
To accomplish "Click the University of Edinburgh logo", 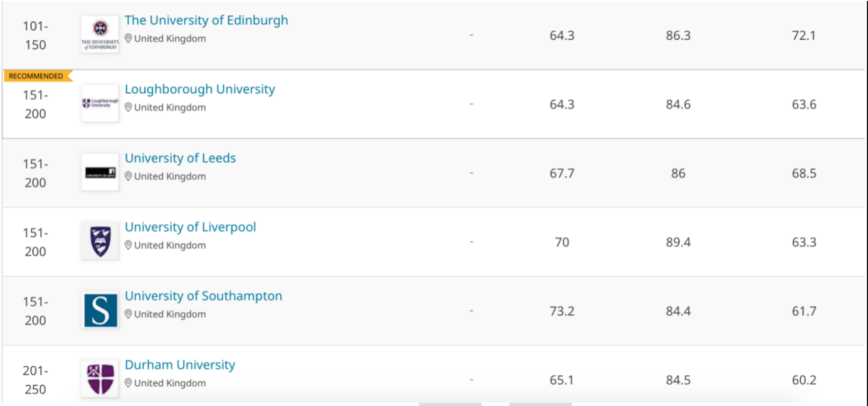I will point(100,34).
